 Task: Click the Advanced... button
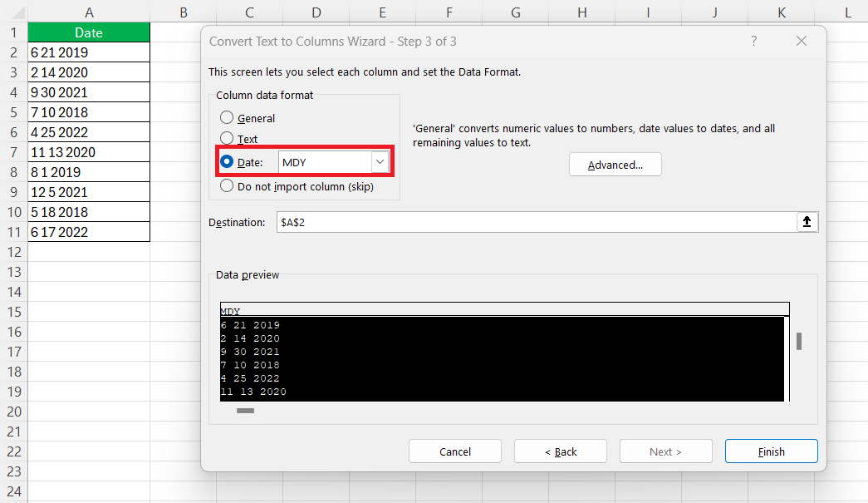pos(615,165)
